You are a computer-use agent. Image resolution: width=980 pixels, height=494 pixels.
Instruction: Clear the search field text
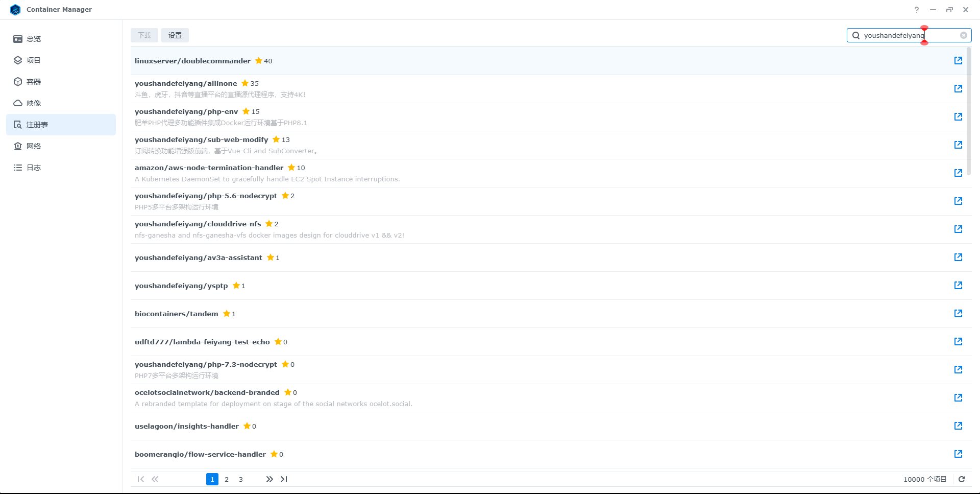963,35
